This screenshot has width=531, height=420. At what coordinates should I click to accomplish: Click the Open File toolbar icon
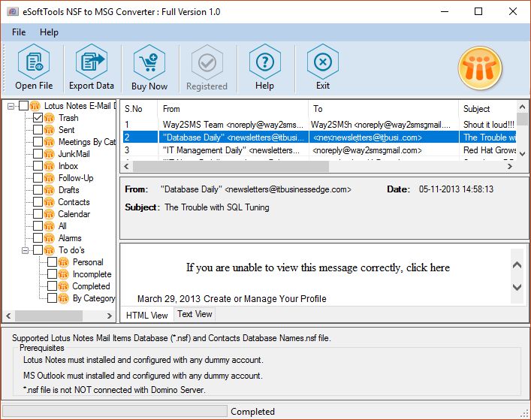coord(34,62)
